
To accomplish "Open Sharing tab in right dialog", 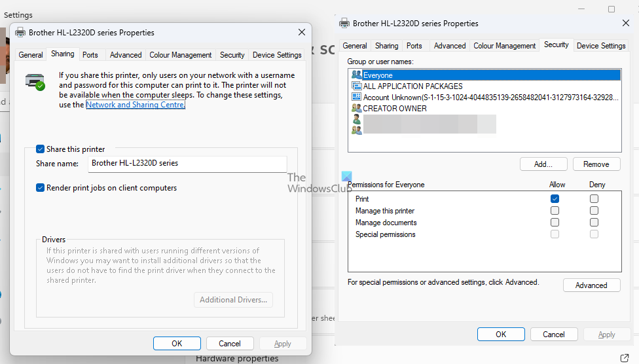I will tap(386, 46).
